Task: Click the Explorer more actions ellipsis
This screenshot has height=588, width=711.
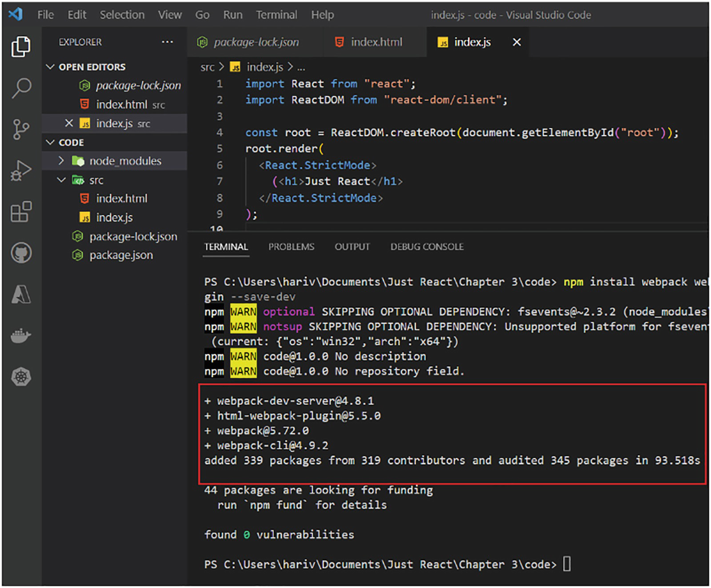Action: (168, 42)
